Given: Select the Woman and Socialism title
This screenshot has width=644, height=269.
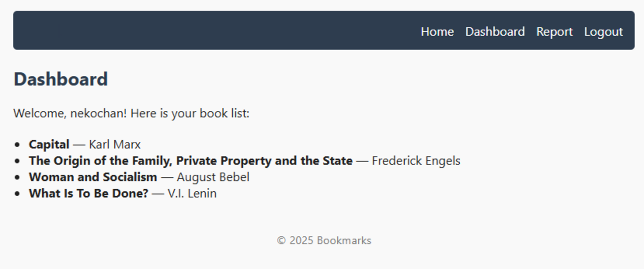Looking at the screenshot, I should pyautogui.click(x=93, y=177).
